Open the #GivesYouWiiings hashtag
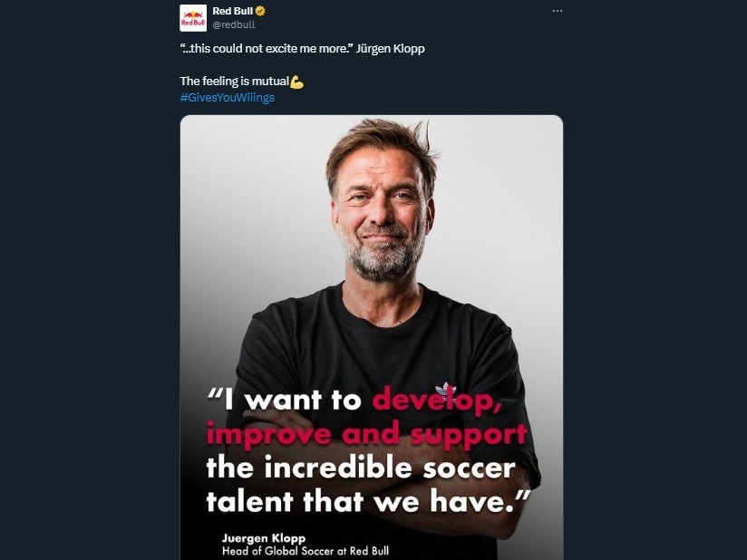 227,98
